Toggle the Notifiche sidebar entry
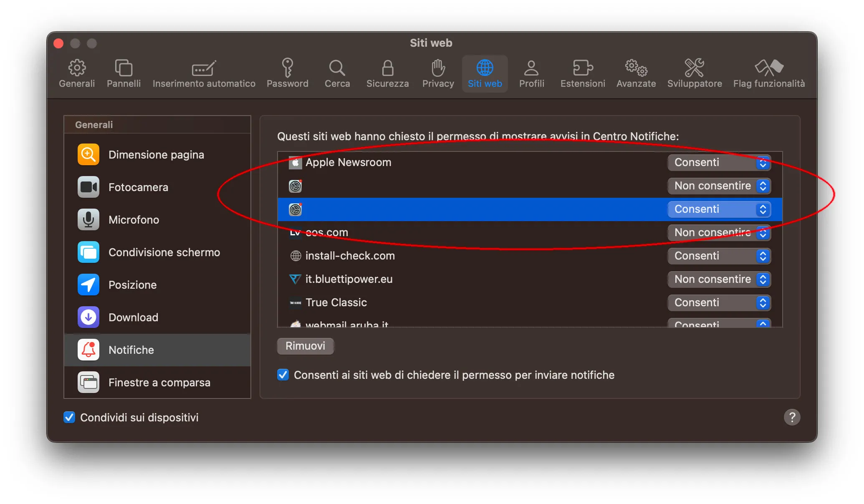 point(131,350)
